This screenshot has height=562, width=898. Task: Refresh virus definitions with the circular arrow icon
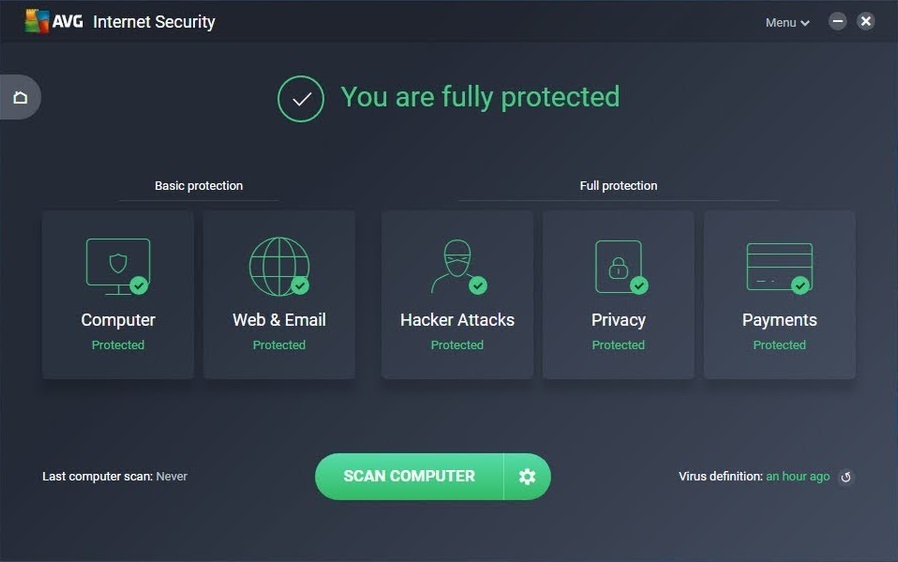pyautogui.click(x=846, y=477)
